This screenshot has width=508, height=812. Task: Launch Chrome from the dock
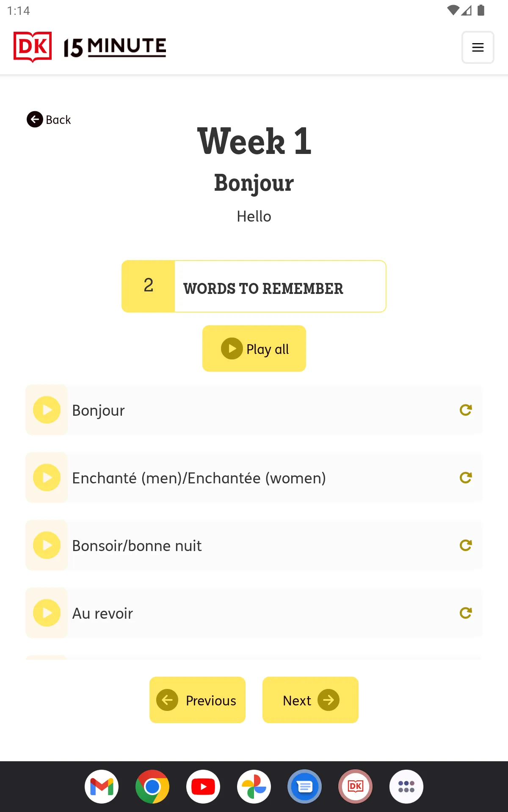[x=152, y=787]
